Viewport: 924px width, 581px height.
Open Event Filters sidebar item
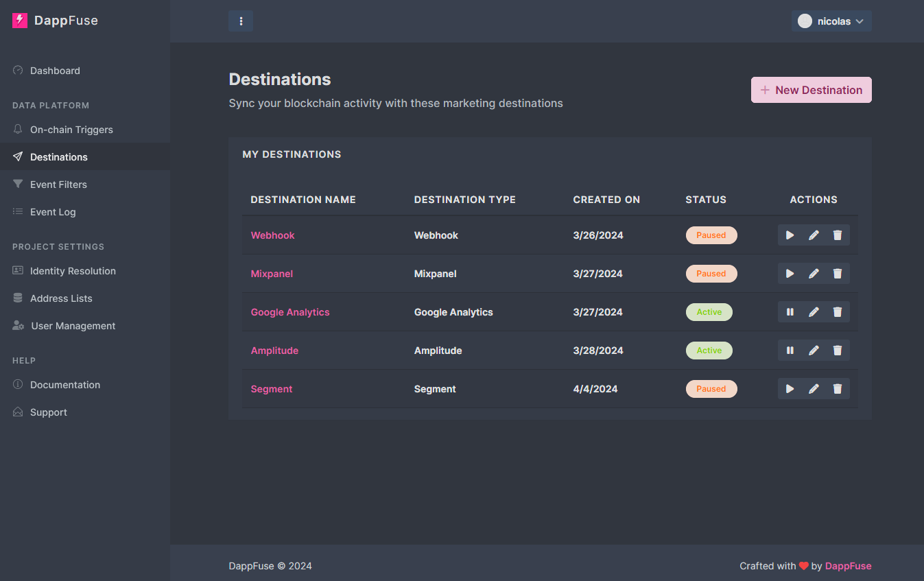click(x=85, y=185)
